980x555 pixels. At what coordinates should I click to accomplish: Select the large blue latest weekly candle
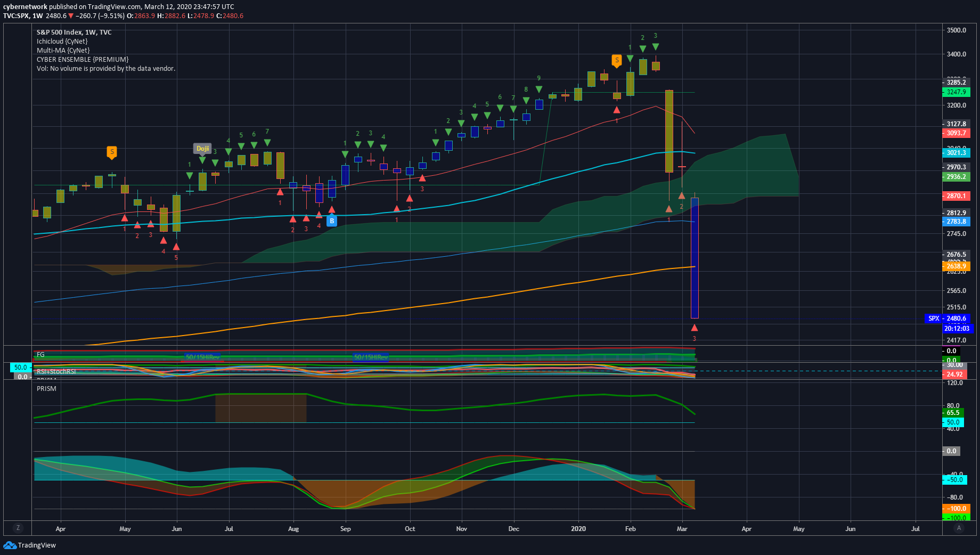pos(695,258)
